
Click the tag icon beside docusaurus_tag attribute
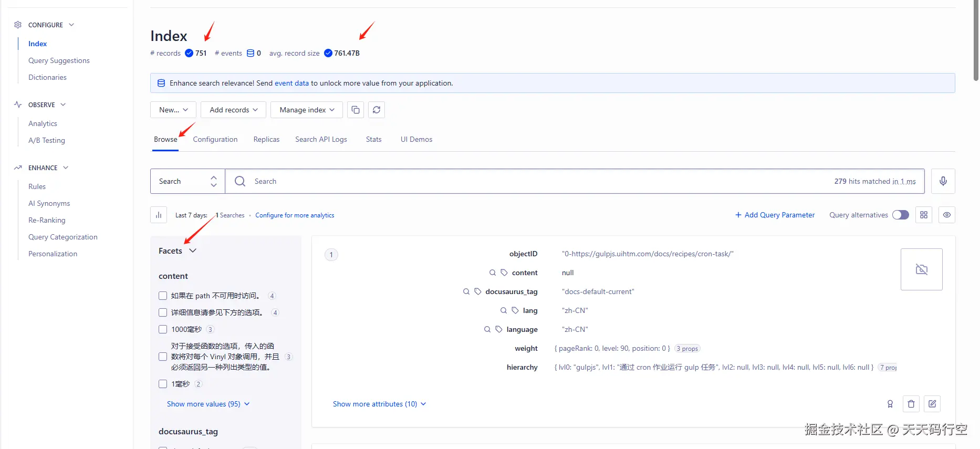478,291
